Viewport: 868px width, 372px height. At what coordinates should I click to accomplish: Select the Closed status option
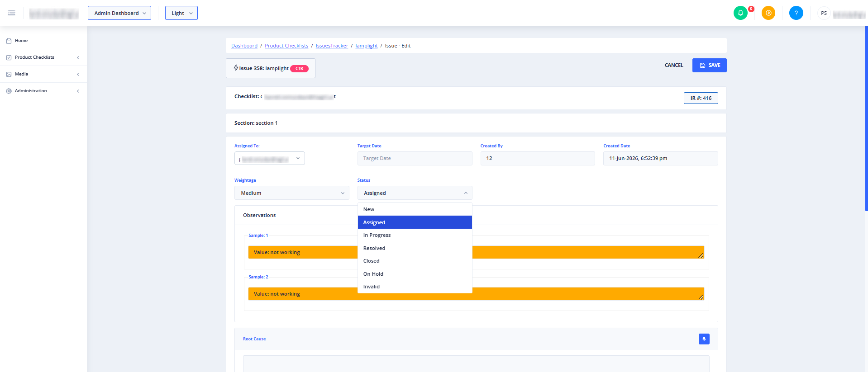(415, 261)
